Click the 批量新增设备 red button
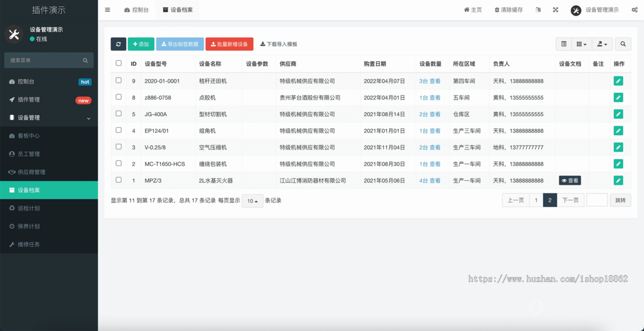The image size is (644, 331). (x=229, y=44)
